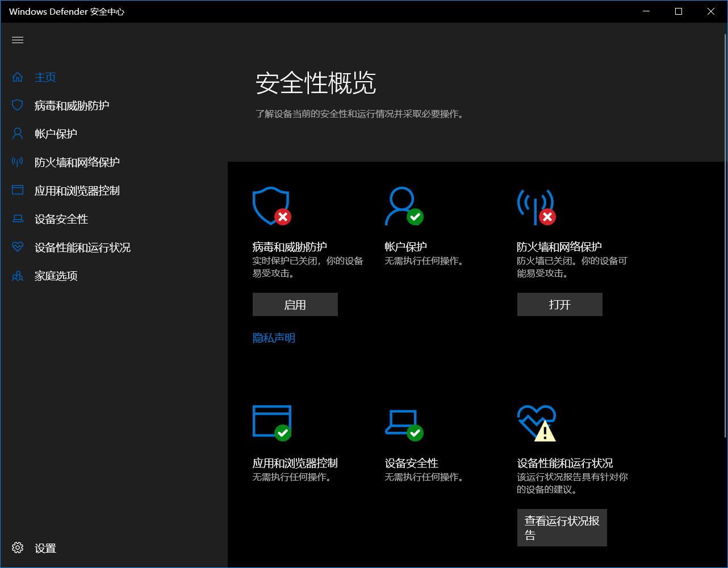Click the antenna icon beside 防火墙和网络保护 in sidebar
Screen dimensions: 728x568
coord(18,162)
